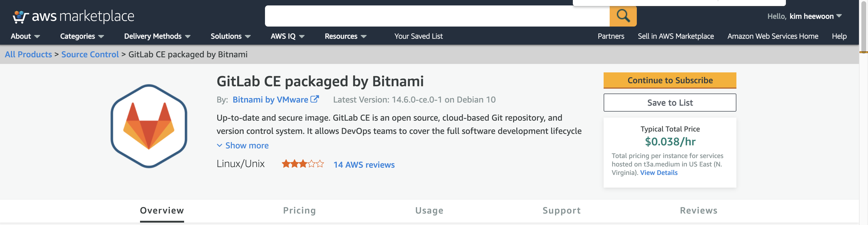Switch to the Pricing tab

click(x=299, y=211)
